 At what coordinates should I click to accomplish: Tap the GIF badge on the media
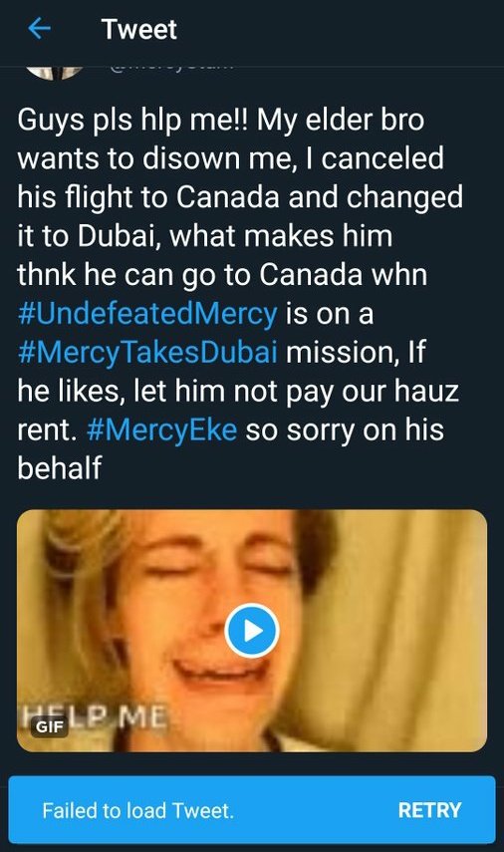(x=50, y=725)
